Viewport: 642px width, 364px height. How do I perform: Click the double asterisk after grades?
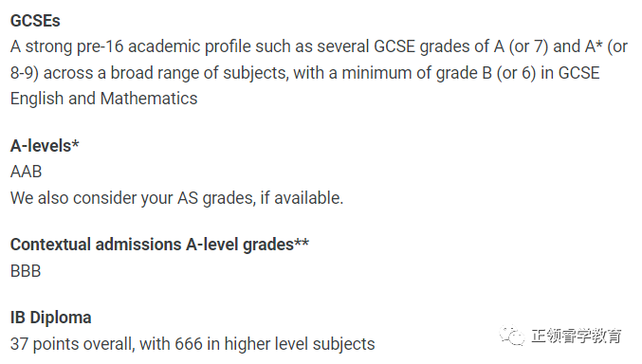click(302, 243)
